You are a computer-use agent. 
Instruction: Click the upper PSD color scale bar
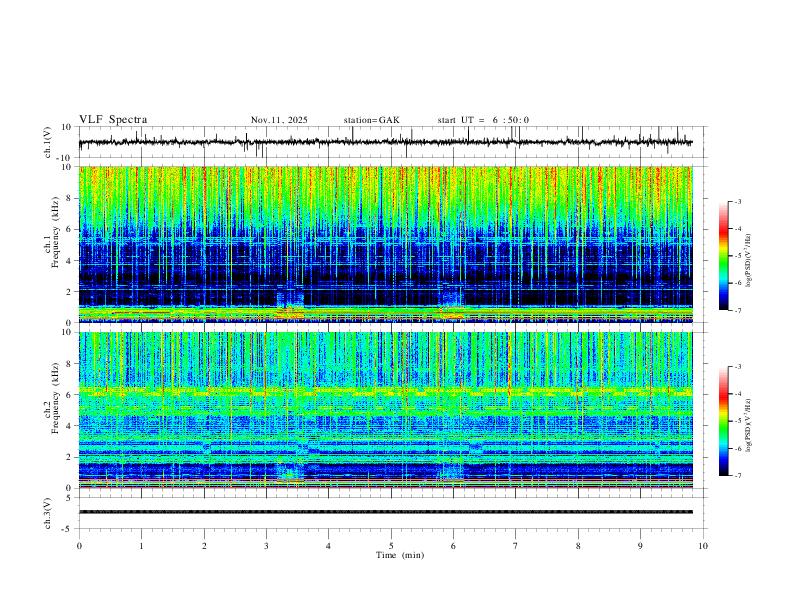(x=724, y=256)
